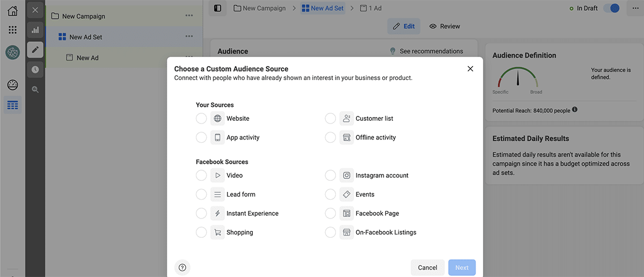Go to New Campaign breadcrumb

point(261,8)
